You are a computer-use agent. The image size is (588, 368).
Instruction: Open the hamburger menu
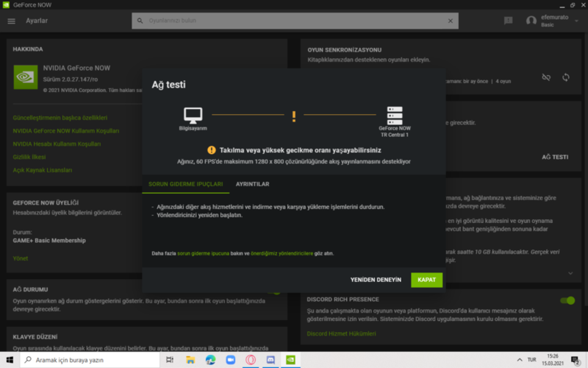click(11, 21)
